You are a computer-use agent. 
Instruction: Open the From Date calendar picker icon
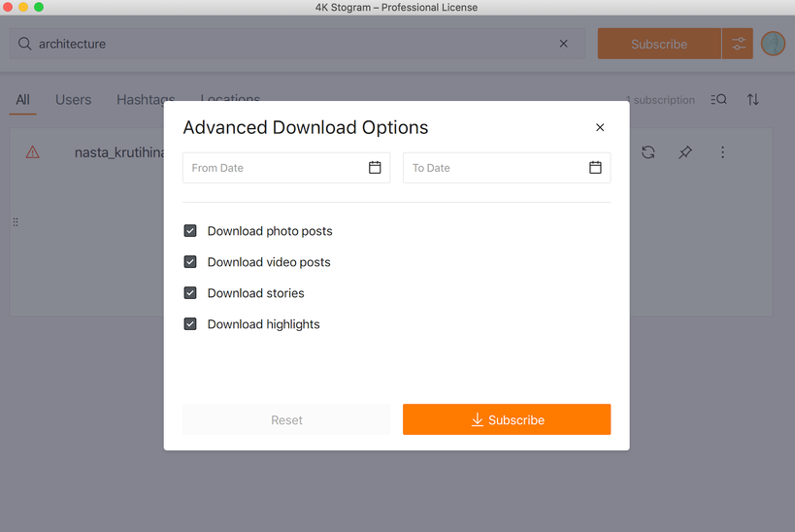pos(375,168)
